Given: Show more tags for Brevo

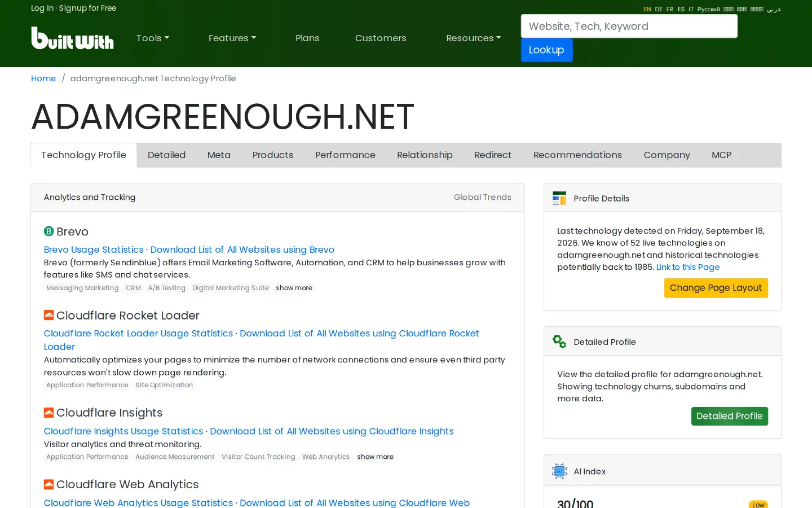Looking at the screenshot, I should (294, 288).
